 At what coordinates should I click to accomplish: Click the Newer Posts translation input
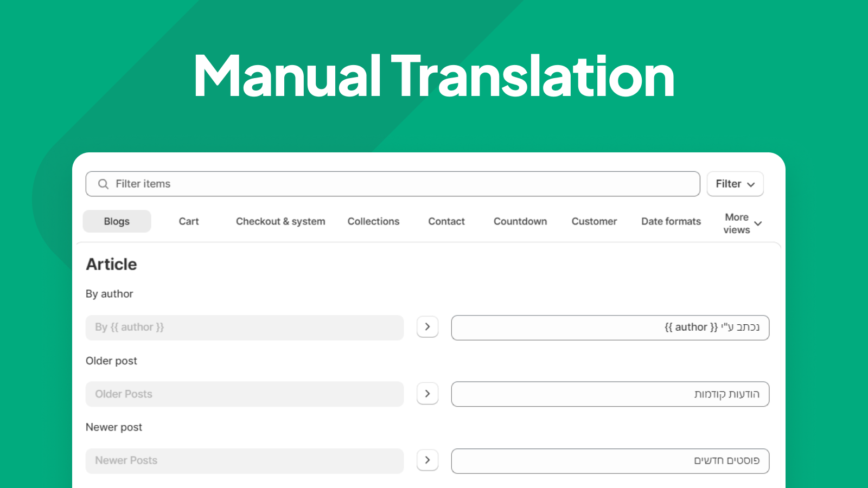pos(610,460)
